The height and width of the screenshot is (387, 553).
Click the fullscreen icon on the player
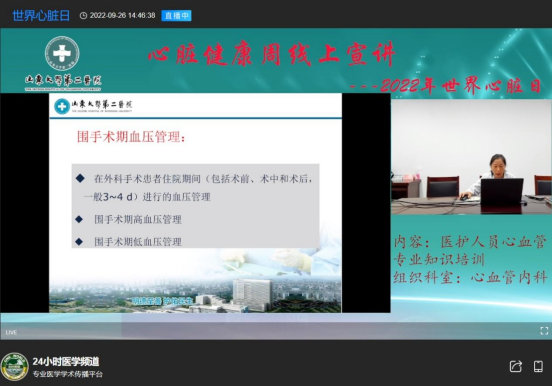click(544, 331)
